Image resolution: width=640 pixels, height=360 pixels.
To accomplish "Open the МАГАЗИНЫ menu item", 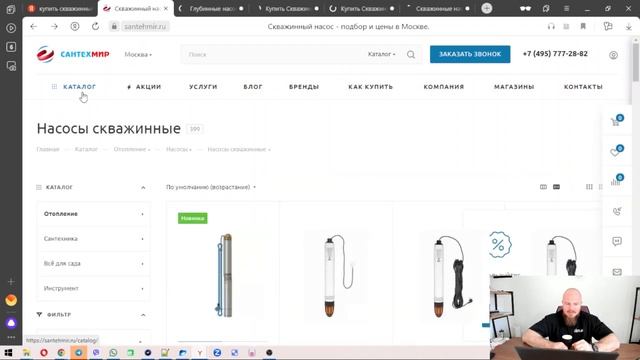I will click(514, 87).
